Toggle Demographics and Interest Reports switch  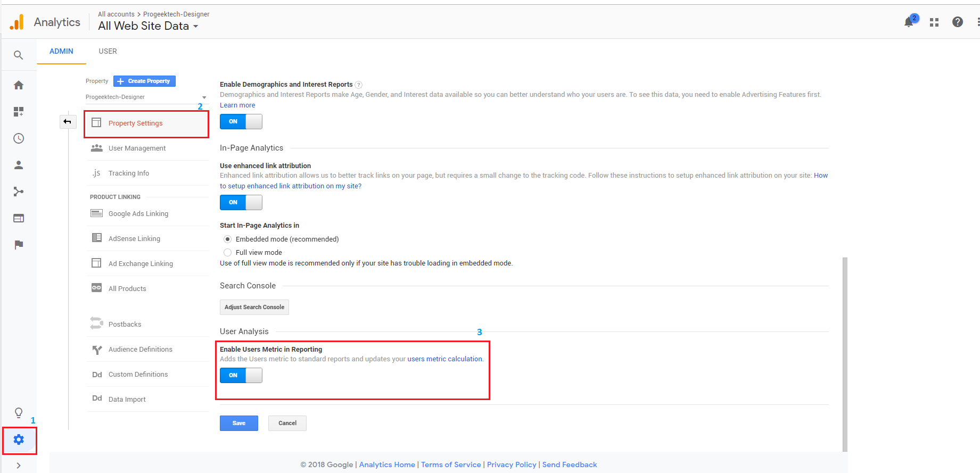click(241, 122)
